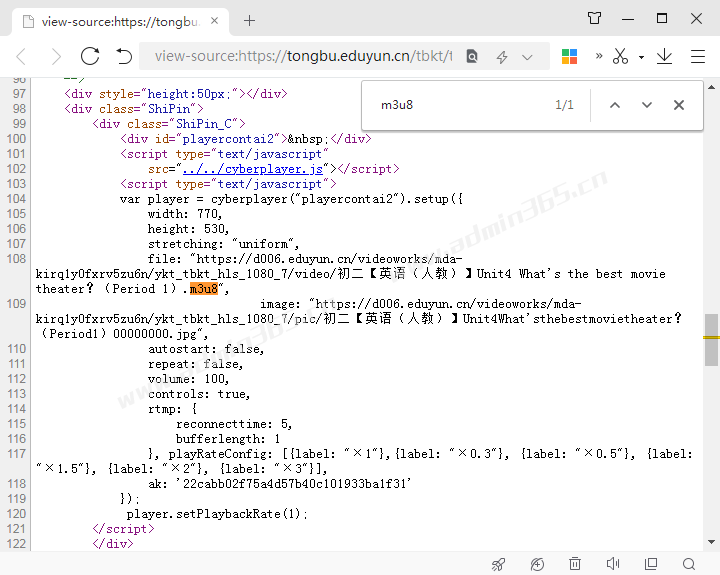Click the div id="playercontai2" line
This screenshot has height=575, width=720.
pos(246,139)
